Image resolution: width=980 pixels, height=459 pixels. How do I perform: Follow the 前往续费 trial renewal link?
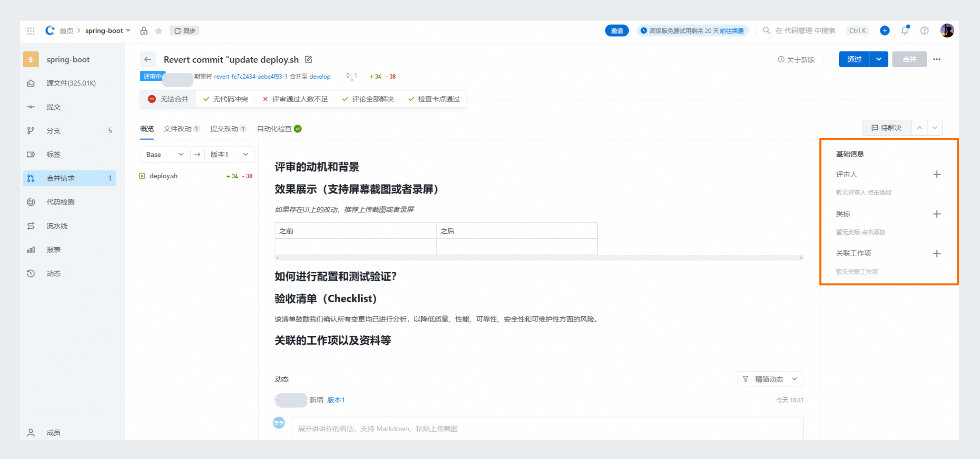732,31
